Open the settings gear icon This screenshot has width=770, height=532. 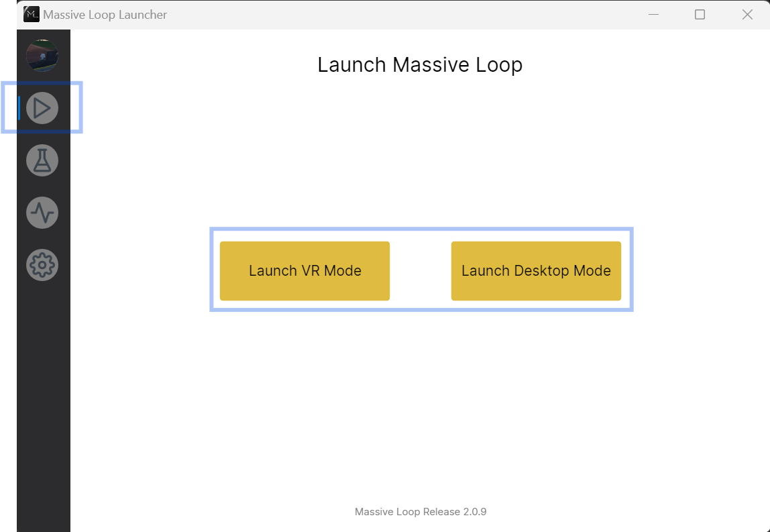click(x=42, y=265)
